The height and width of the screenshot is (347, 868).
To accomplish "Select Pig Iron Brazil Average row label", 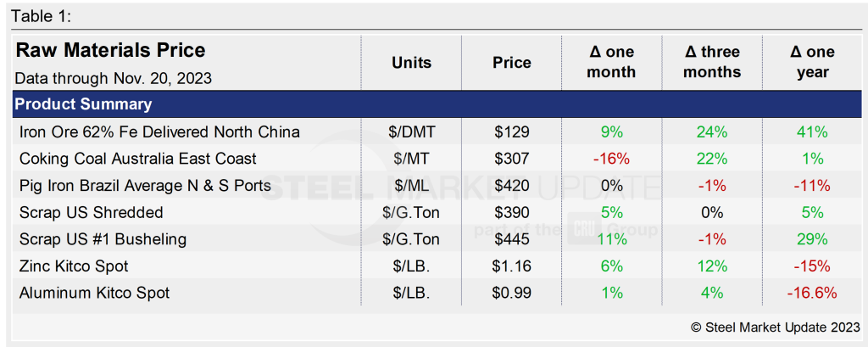I will click(145, 186).
